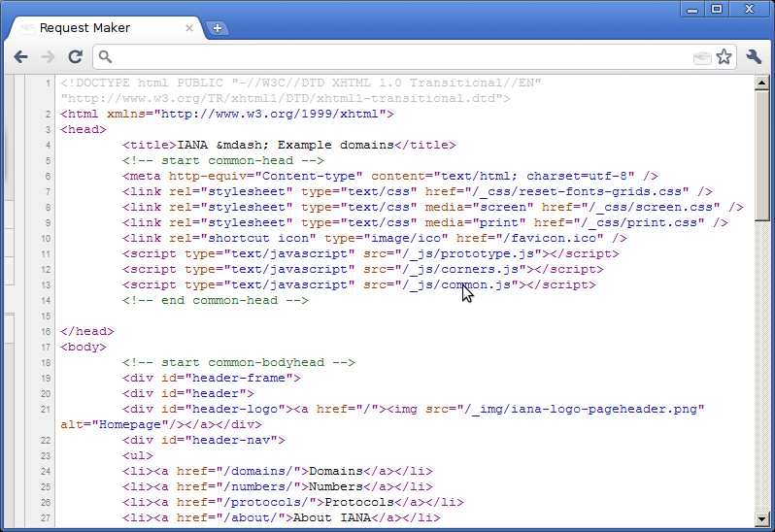Viewport: 775px width, 532px height.
Task: Bookmark this page with the star
Action: (x=724, y=57)
